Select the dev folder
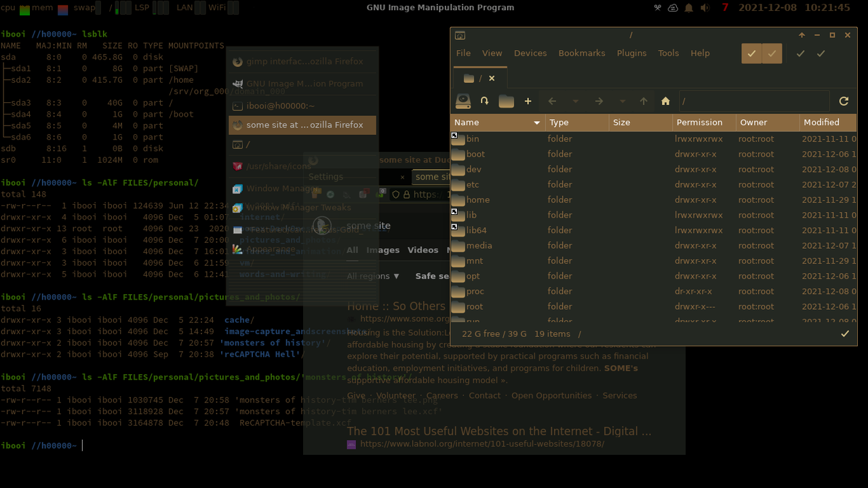This screenshot has height=488, width=868. tap(654, 169)
